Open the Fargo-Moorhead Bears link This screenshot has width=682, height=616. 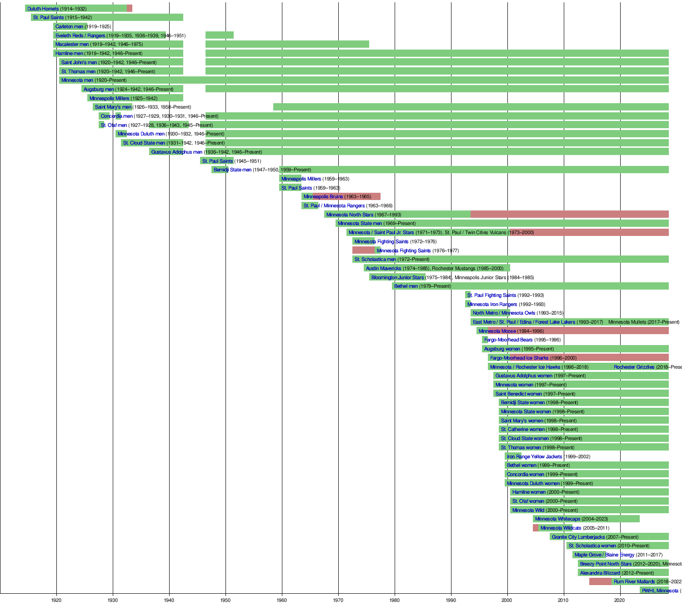(508, 340)
